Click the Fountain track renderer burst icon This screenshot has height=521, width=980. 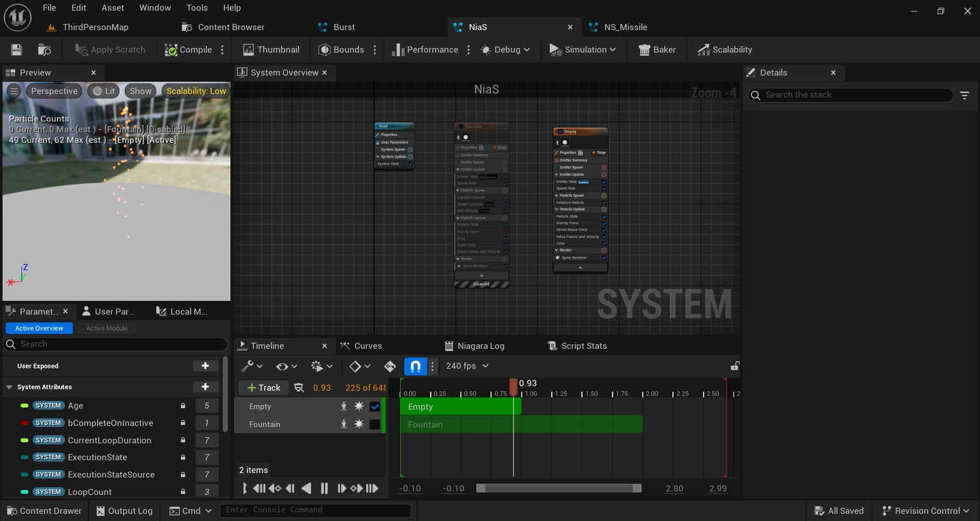pos(359,424)
